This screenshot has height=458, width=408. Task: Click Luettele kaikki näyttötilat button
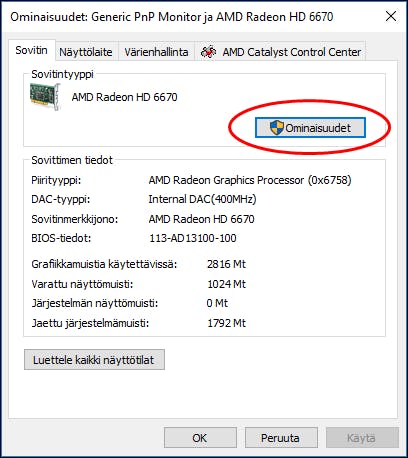pos(94,360)
